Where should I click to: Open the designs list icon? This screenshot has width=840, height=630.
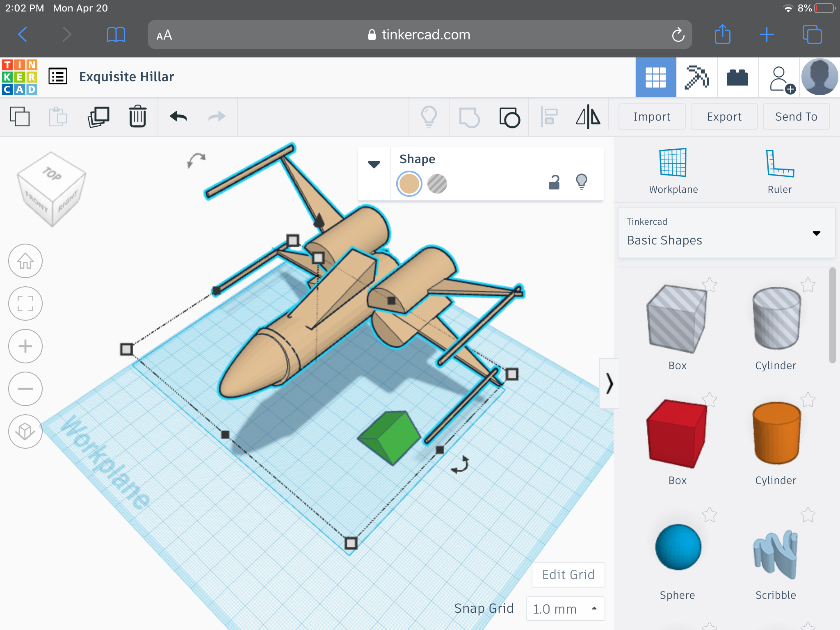coord(58,76)
